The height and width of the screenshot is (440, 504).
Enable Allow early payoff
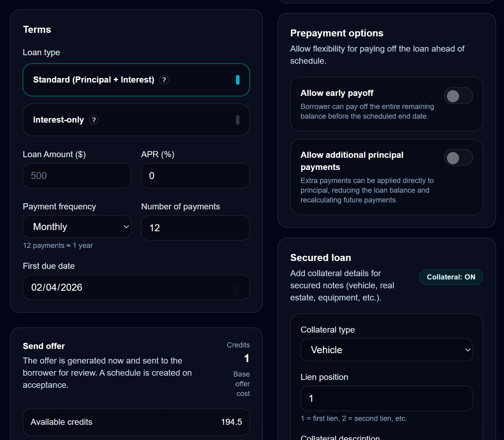click(458, 96)
